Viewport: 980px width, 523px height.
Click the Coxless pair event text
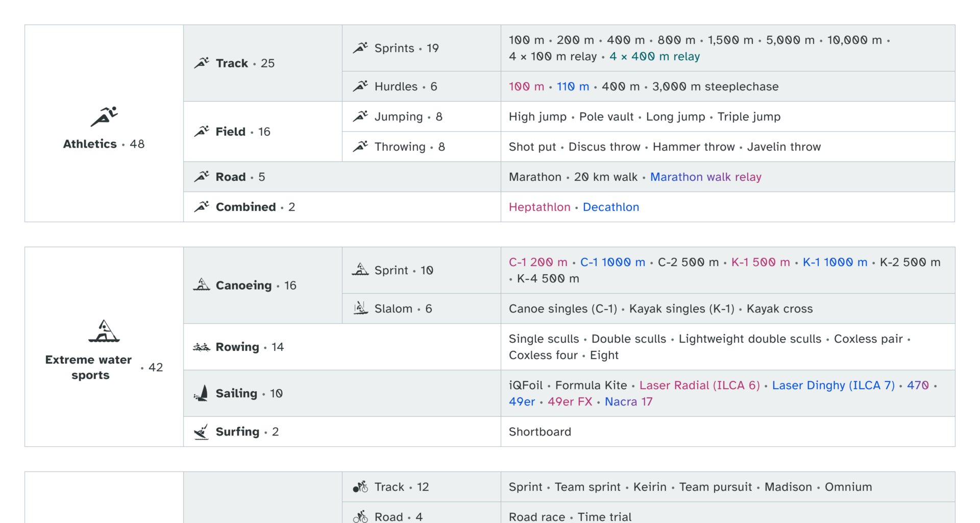click(x=868, y=339)
